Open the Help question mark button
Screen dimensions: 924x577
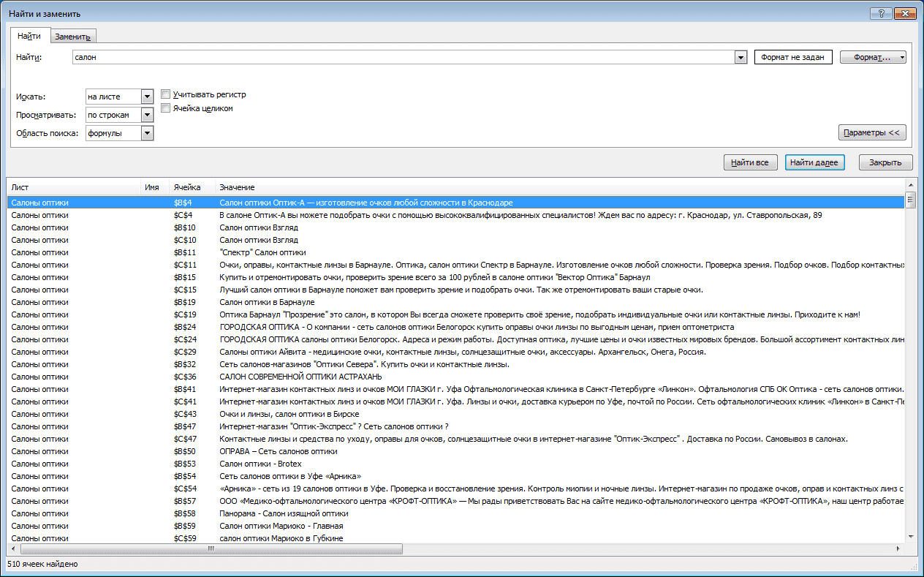pyautogui.click(x=880, y=14)
